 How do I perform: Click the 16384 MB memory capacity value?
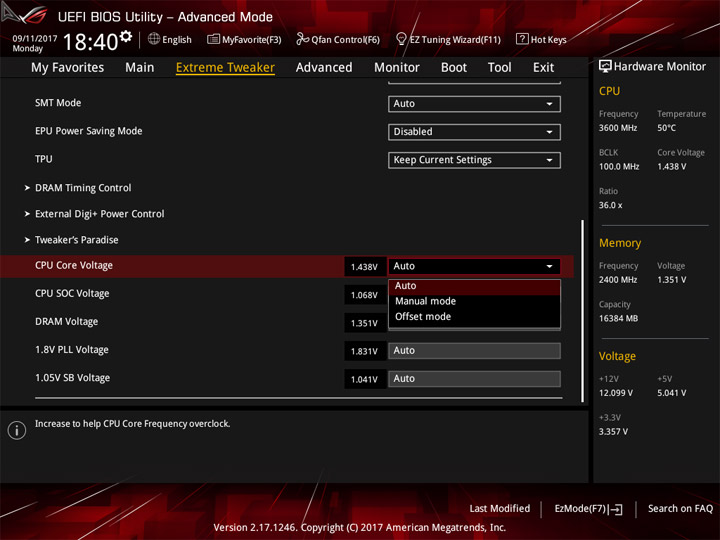pos(618,319)
